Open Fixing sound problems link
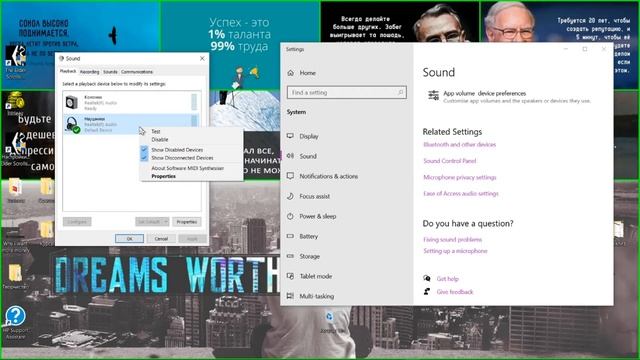This screenshot has height=360, width=640. (453, 239)
